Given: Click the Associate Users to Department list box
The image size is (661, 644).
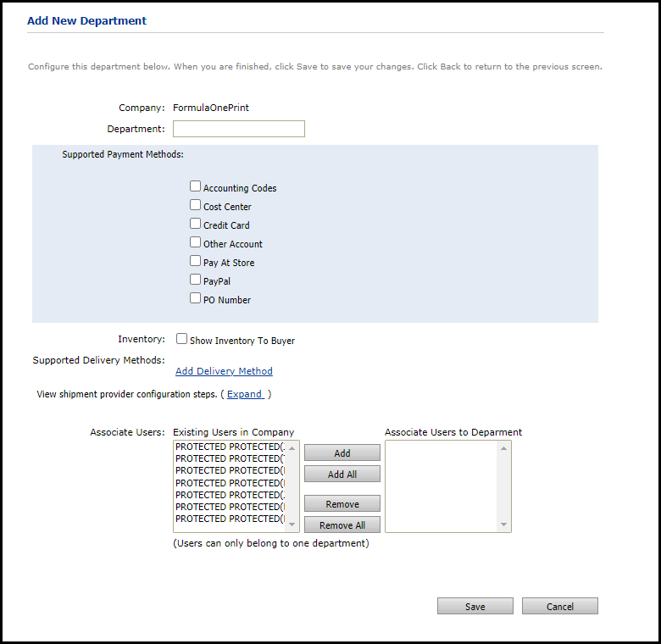Looking at the screenshot, I should [442, 486].
